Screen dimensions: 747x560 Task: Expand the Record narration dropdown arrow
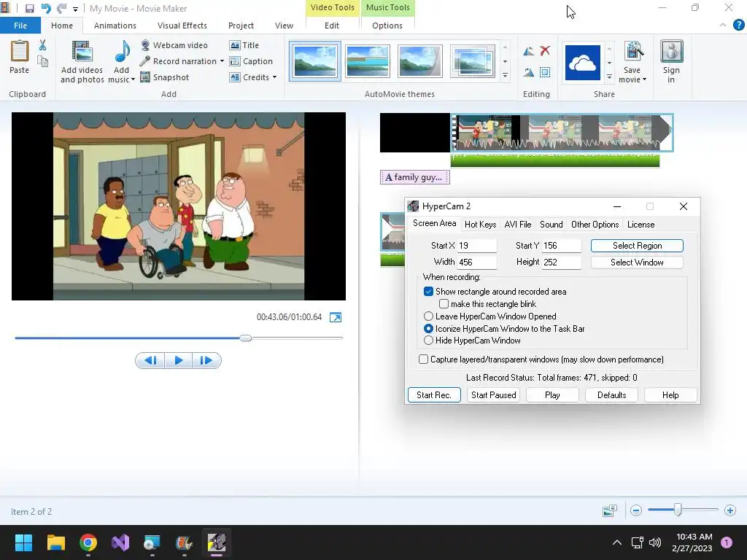coord(222,61)
